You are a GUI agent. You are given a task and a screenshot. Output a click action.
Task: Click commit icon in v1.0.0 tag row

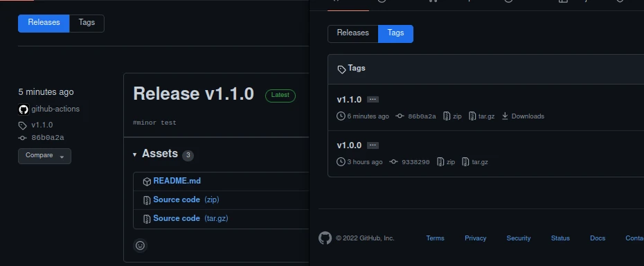393,162
